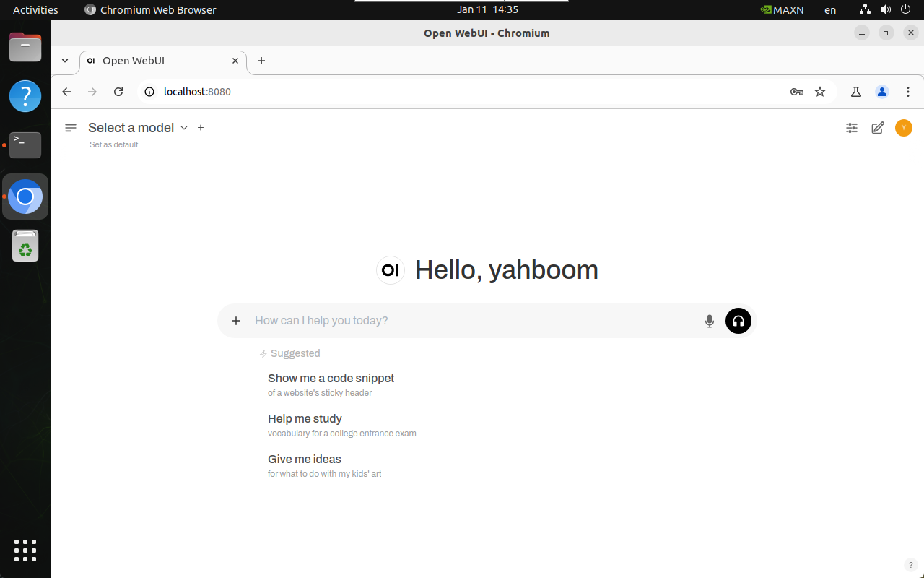Start call mode with headphone button
This screenshot has width=924, height=578.
[738, 321]
